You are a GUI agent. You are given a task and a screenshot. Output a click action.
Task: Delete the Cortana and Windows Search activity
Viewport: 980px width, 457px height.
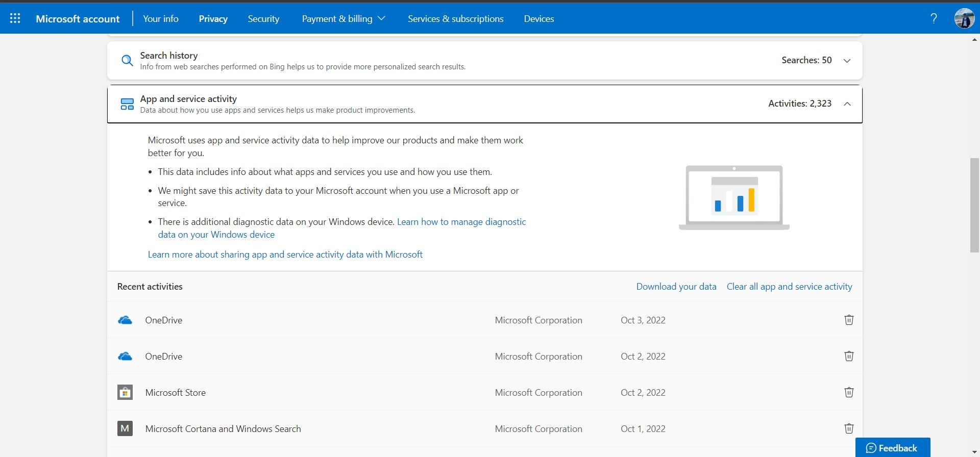[x=849, y=428]
